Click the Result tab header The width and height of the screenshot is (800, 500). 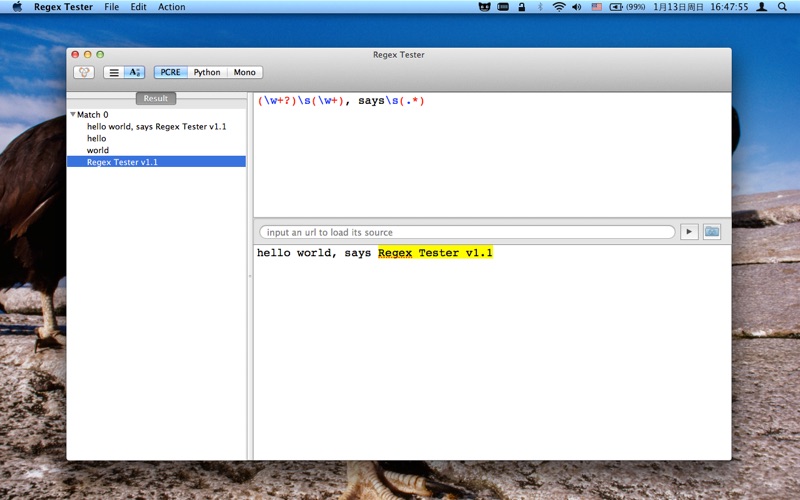[156, 98]
